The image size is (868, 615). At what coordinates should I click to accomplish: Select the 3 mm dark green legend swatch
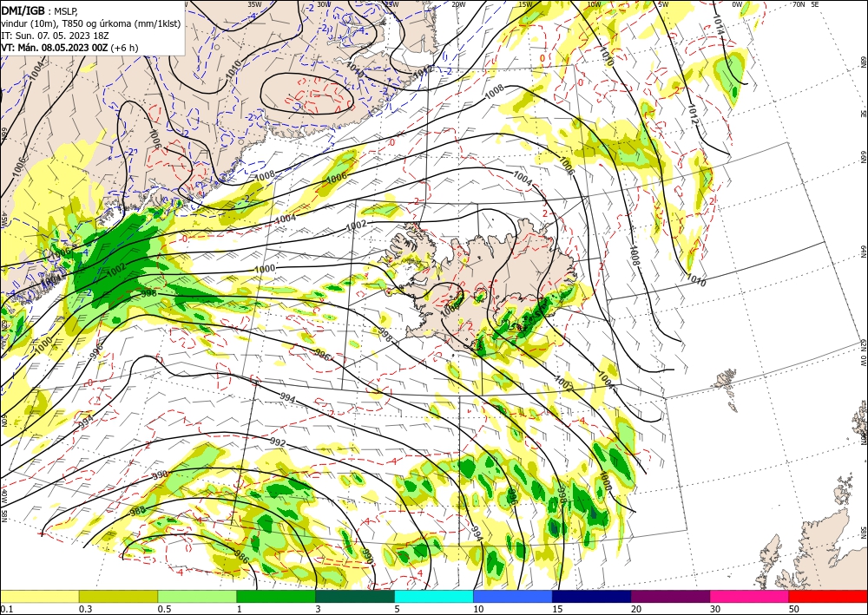(355, 596)
